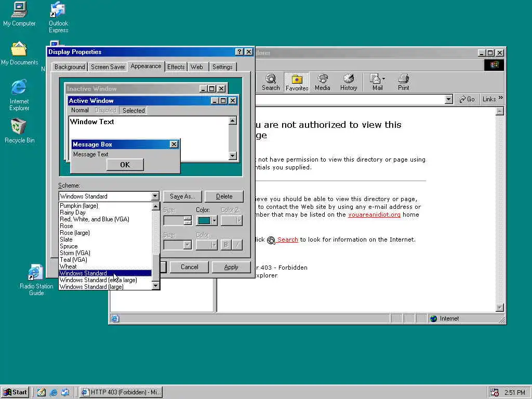Choose the Rainy Day scheme
The image size is (532, 399).
[x=105, y=212]
